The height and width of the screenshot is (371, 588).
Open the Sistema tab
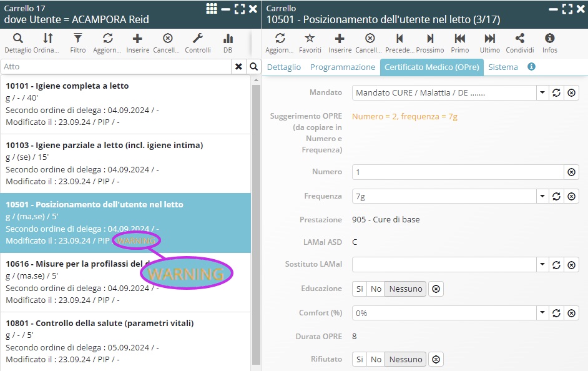pyautogui.click(x=502, y=67)
